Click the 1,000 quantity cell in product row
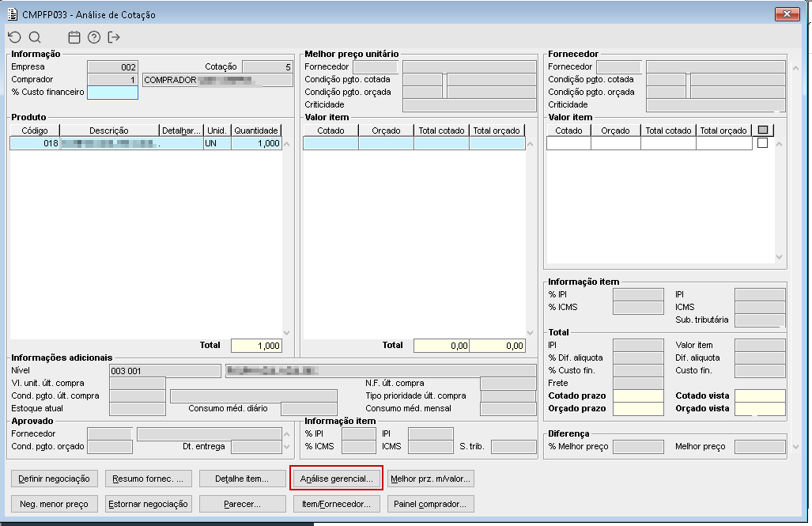Screen dimensions: 812x526 pos(256,143)
